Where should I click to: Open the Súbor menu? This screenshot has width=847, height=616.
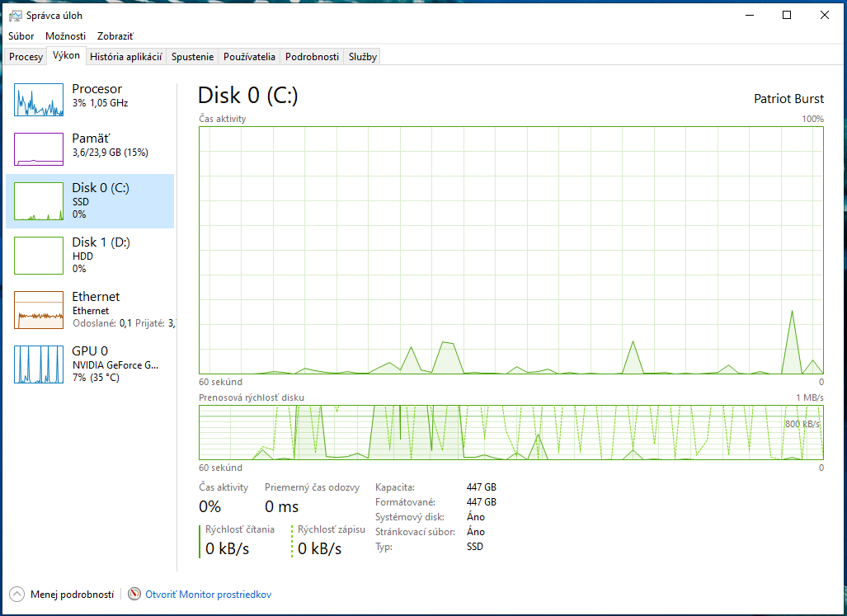[x=21, y=36]
